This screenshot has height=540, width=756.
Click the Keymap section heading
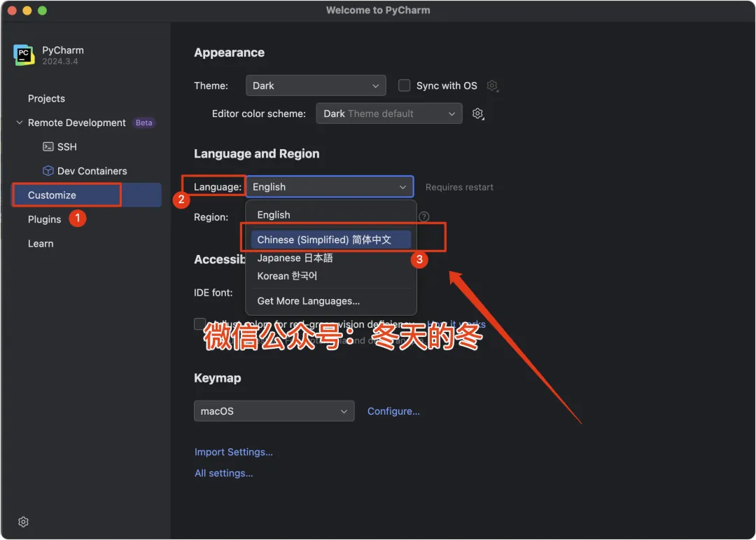(x=218, y=378)
